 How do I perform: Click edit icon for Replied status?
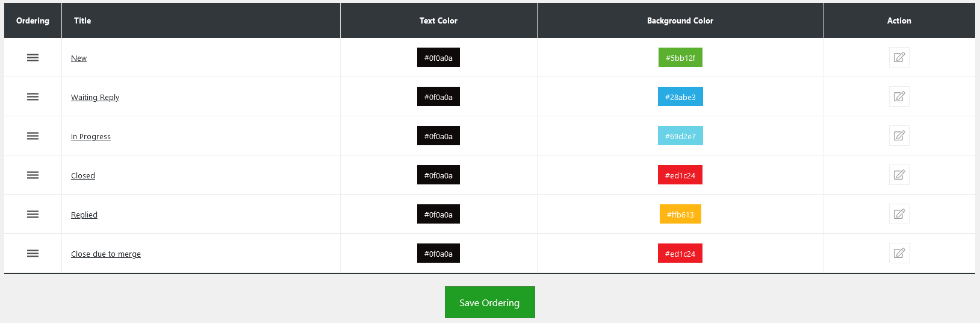tap(899, 214)
